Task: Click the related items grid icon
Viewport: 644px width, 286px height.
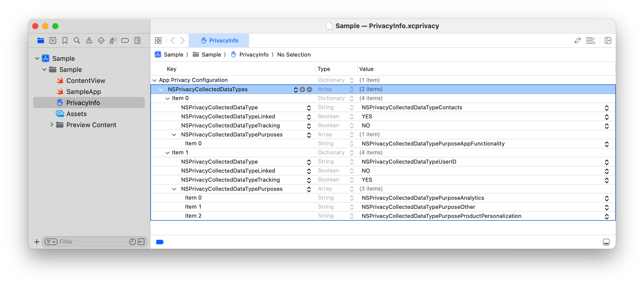Action: coord(158,40)
